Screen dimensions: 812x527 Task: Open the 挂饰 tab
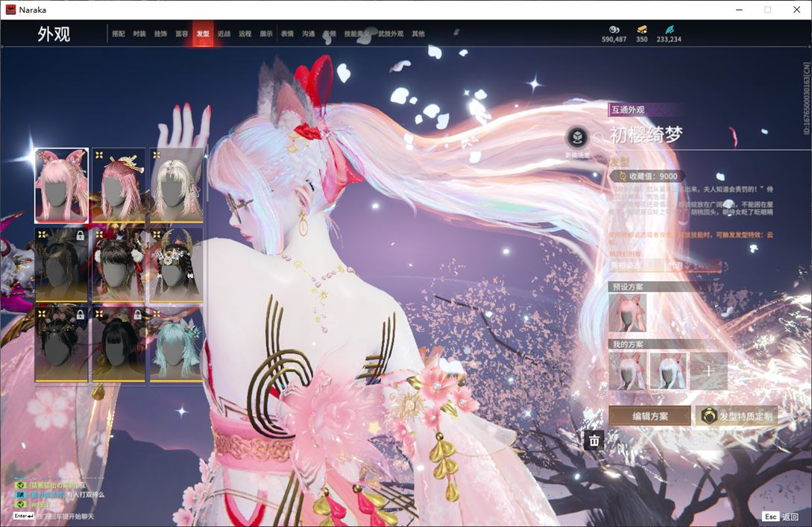pyautogui.click(x=160, y=34)
